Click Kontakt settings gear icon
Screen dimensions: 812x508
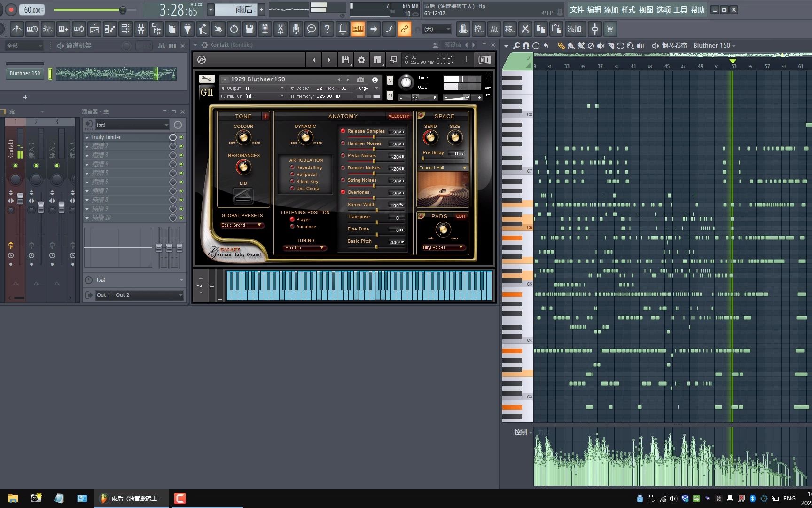coord(361,60)
